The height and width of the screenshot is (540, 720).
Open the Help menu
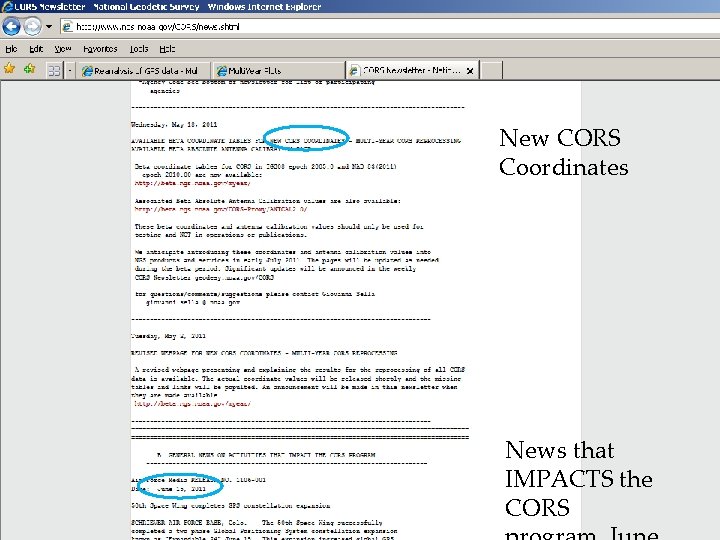[x=167, y=49]
